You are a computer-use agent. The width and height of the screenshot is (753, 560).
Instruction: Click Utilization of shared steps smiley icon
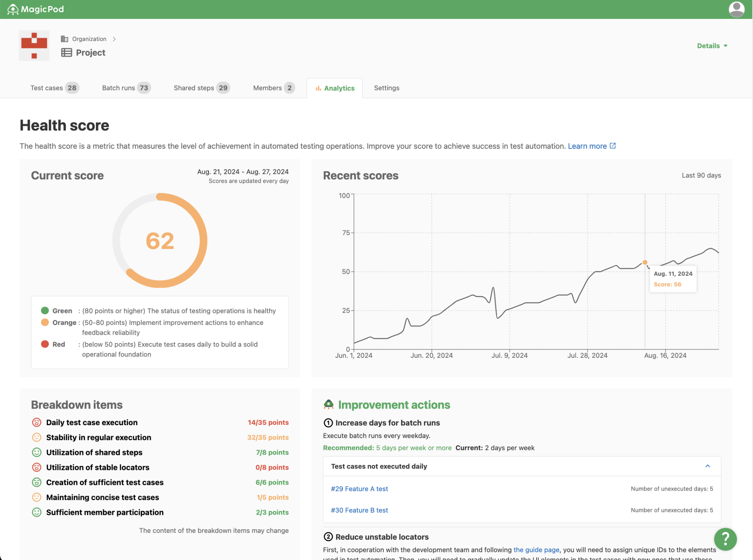[x=37, y=452]
